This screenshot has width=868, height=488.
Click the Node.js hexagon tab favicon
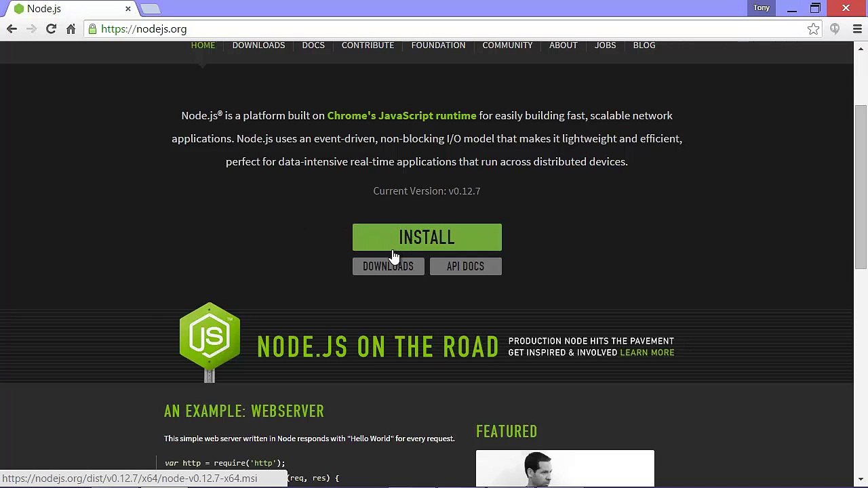pyautogui.click(x=19, y=9)
